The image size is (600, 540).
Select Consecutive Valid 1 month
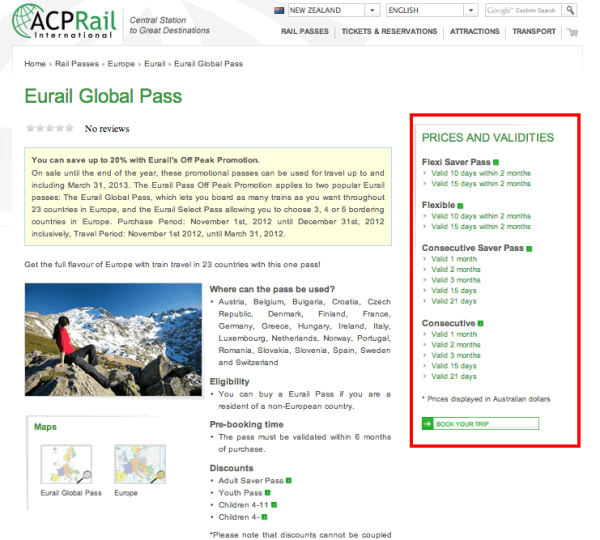coord(454,334)
